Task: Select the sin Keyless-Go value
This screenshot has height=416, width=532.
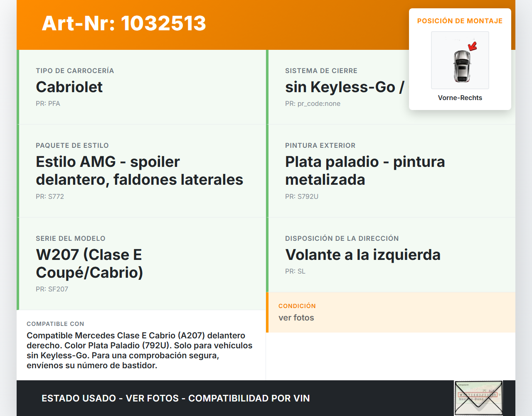Action: 345,87
